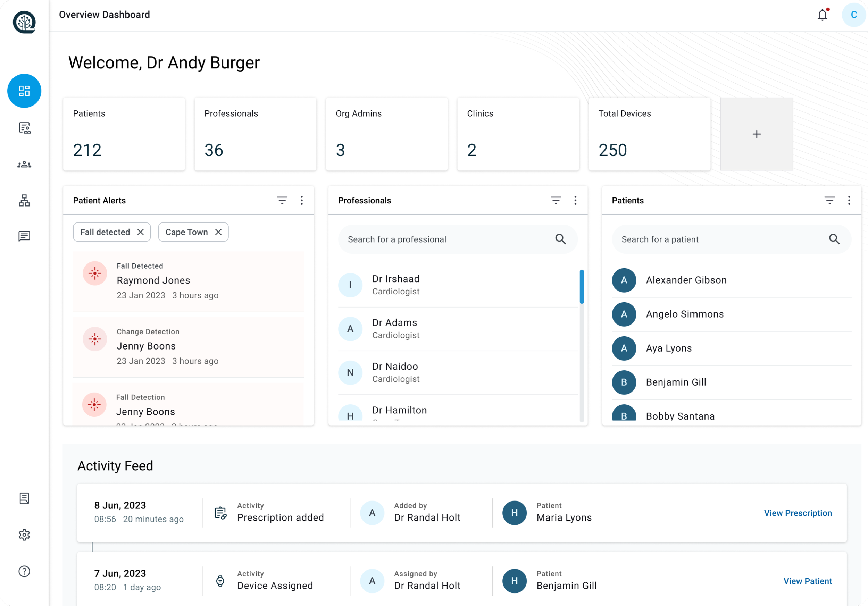The height and width of the screenshot is (606, 868).
Task: Select Dr Adams in Professionals list
Action: [x=395, y=328]
